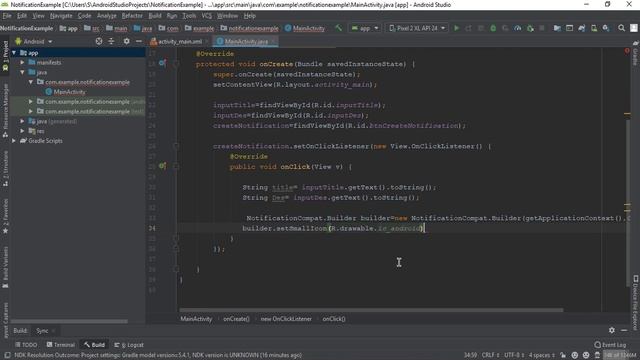Open the Resource Manager side tool window

pyautogui.click(x=5, y=110)
